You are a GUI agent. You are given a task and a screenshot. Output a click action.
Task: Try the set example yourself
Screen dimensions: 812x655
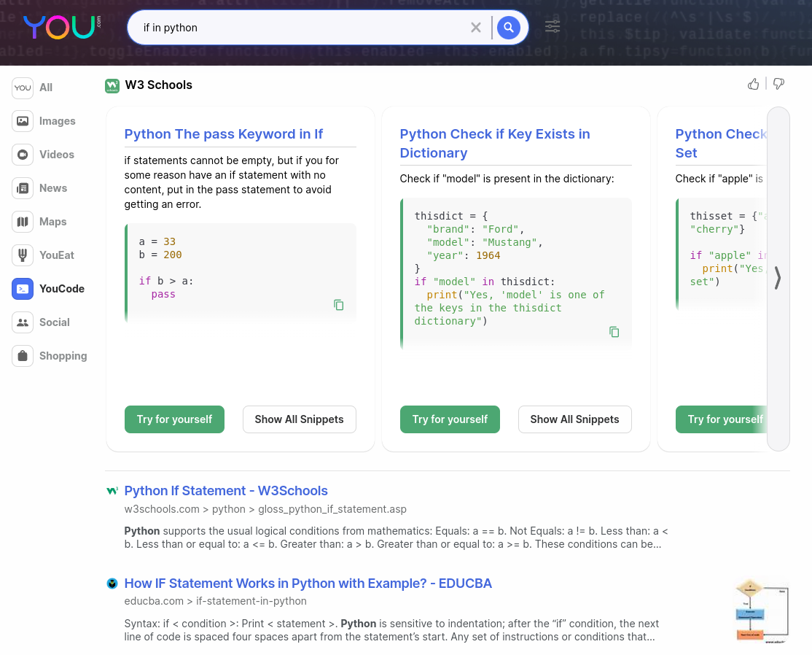722,419
